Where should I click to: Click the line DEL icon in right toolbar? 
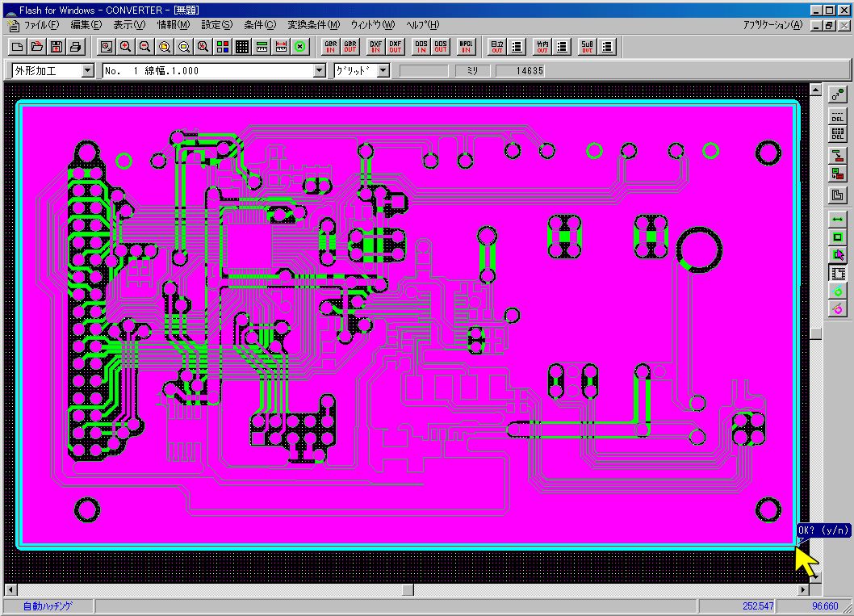click(x=837, y=115)
